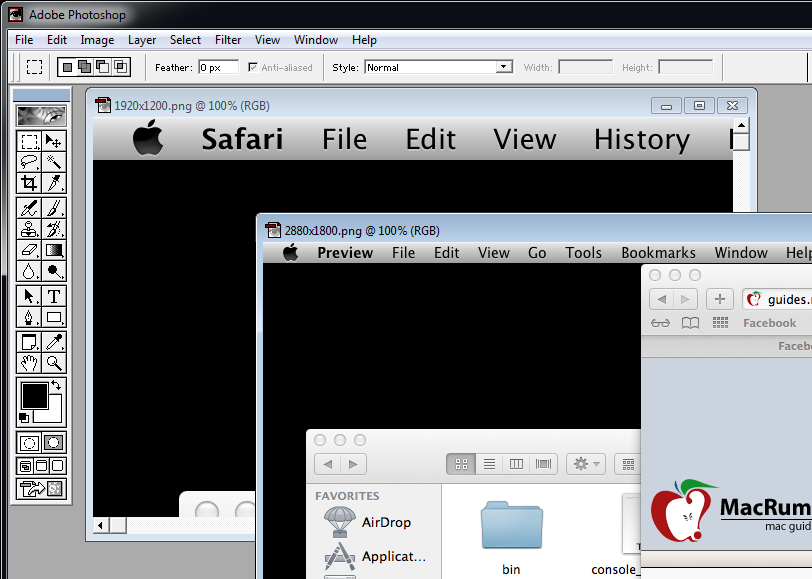The width and height of the screenshot is (812, 579).
Task: Select the Eraser tool
Action: [29, 250]
